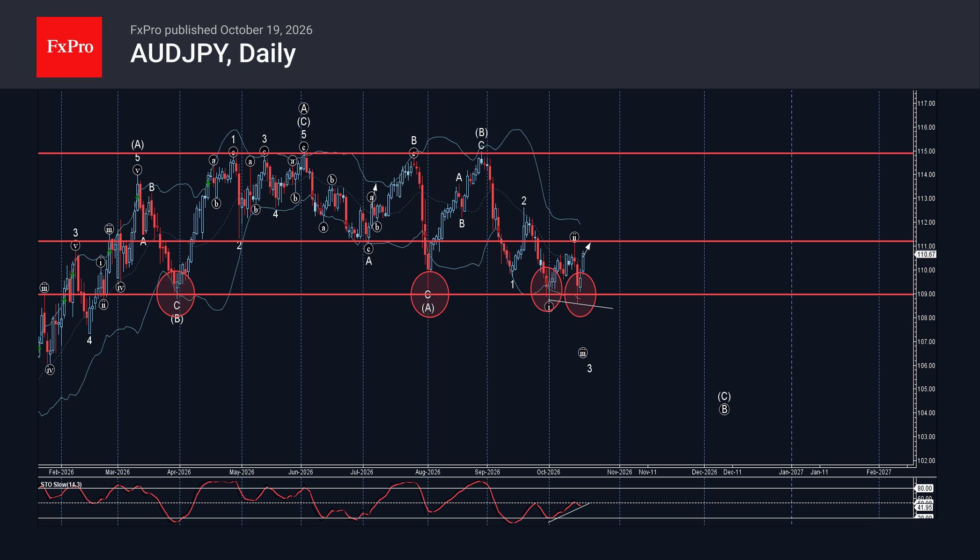Click the 105.00 price axis label

926,389
